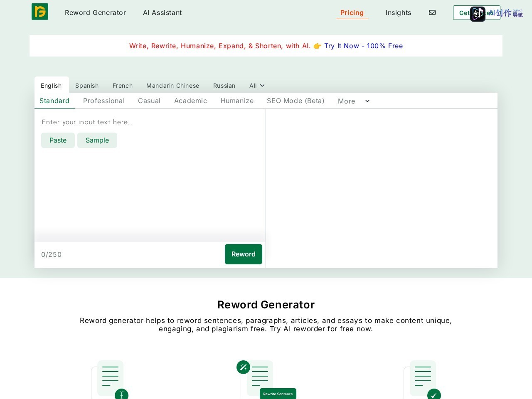Select the Professional mode tab
The width and height of the screenshot is (532, 399).
point(104,101)
